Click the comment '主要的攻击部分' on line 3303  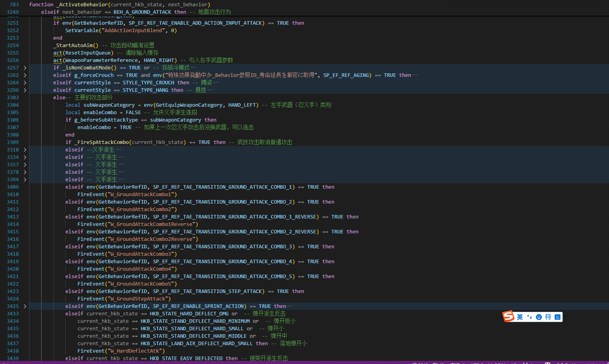(93, 98)
